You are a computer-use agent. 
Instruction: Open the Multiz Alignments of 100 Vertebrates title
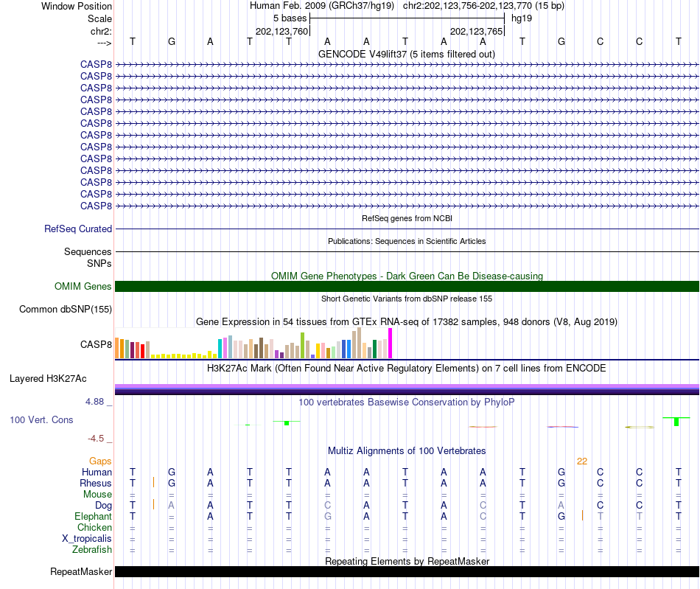pos(407,450)
